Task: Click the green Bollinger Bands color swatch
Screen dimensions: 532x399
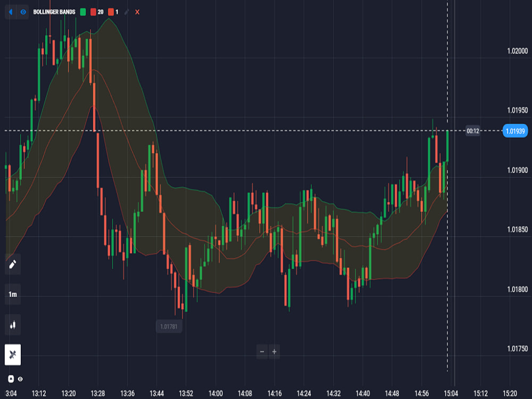Action: click(x=83, y=12)
